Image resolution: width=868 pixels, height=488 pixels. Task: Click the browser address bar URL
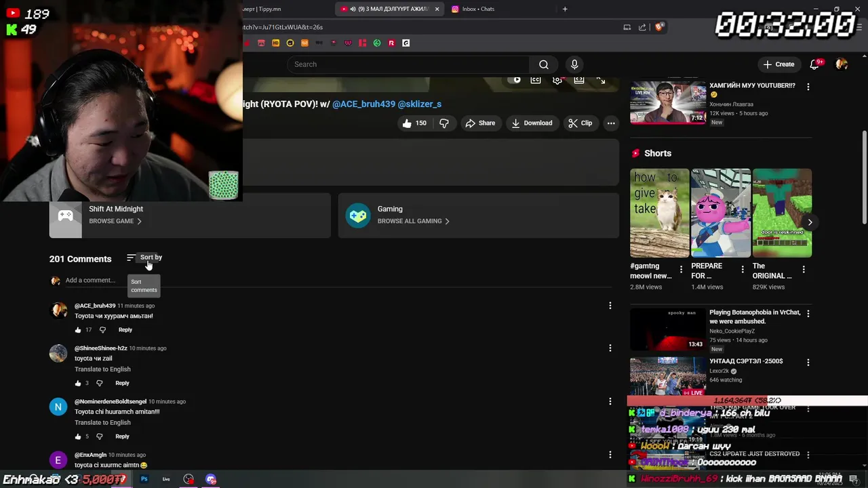283,27
